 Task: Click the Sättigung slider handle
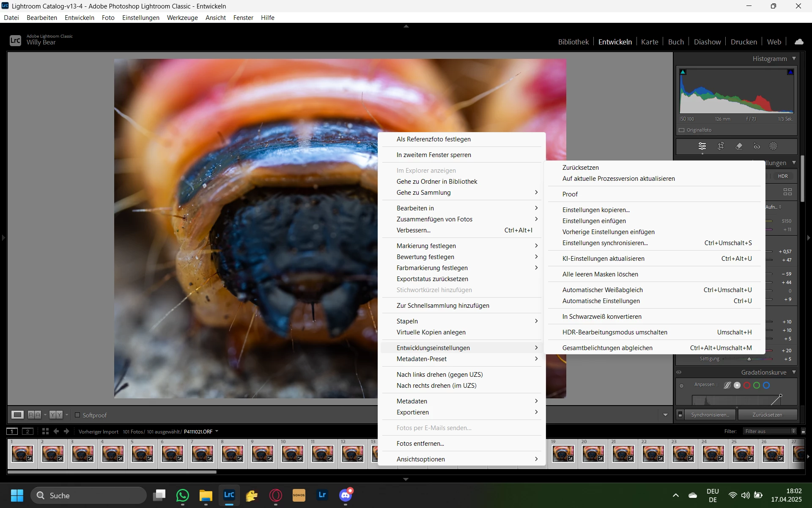pos(749,359)
